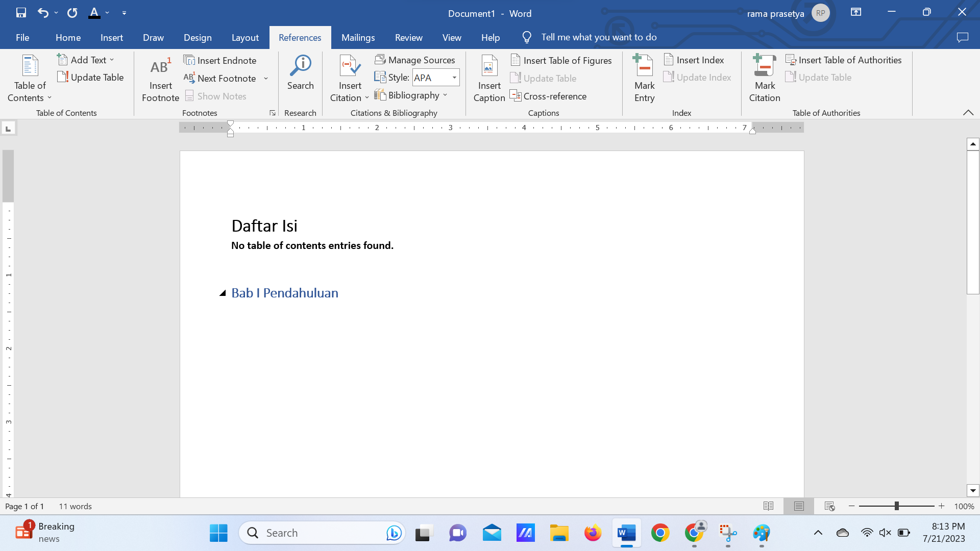Click the taskbar Search box
Image resolution: width=980 pixels, height=551 pixels.
point(322,533)
